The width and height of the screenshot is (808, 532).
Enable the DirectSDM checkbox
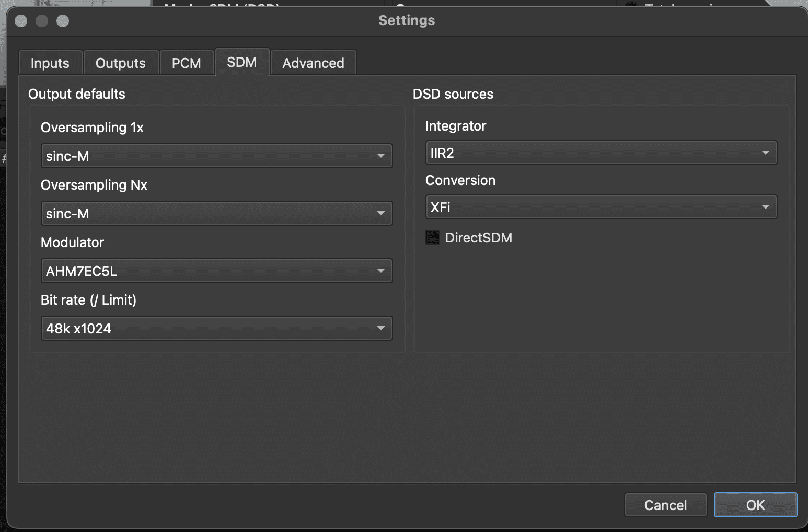click(x=433, y=238)
